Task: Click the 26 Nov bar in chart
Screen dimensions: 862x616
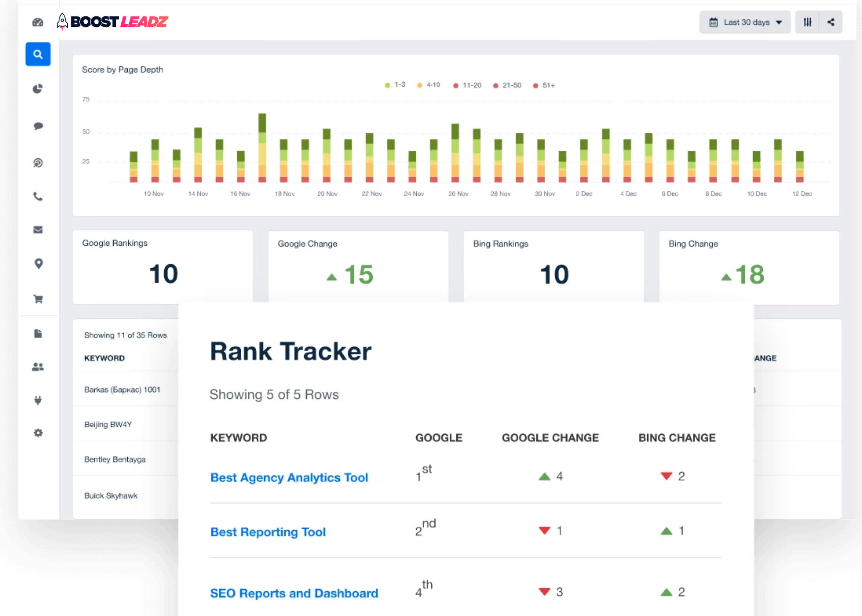Action: coord(455,153)
